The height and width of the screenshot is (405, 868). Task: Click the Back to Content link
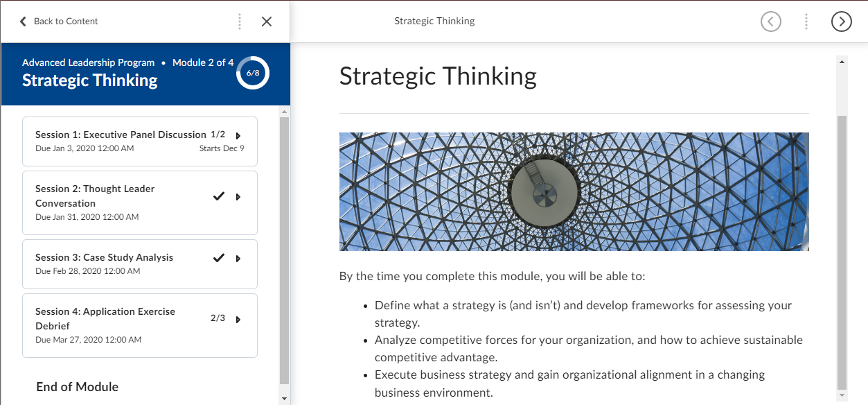pos(66,21)
